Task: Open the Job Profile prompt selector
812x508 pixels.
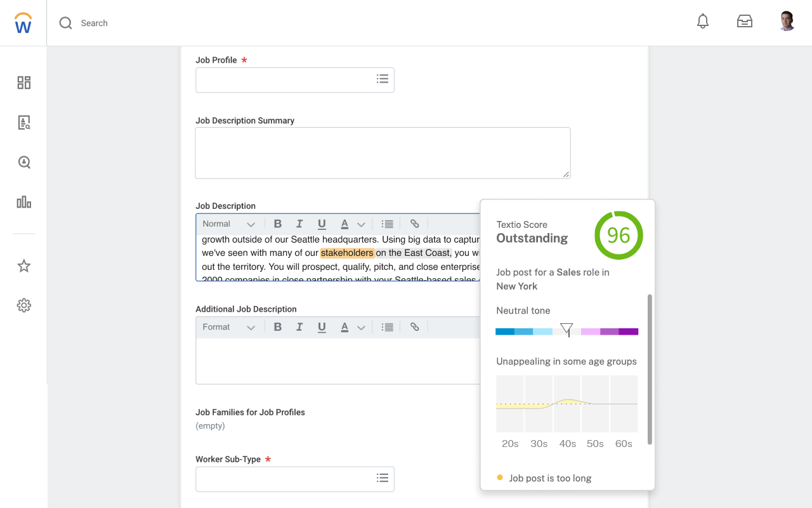Action: [x=383, y=79]
